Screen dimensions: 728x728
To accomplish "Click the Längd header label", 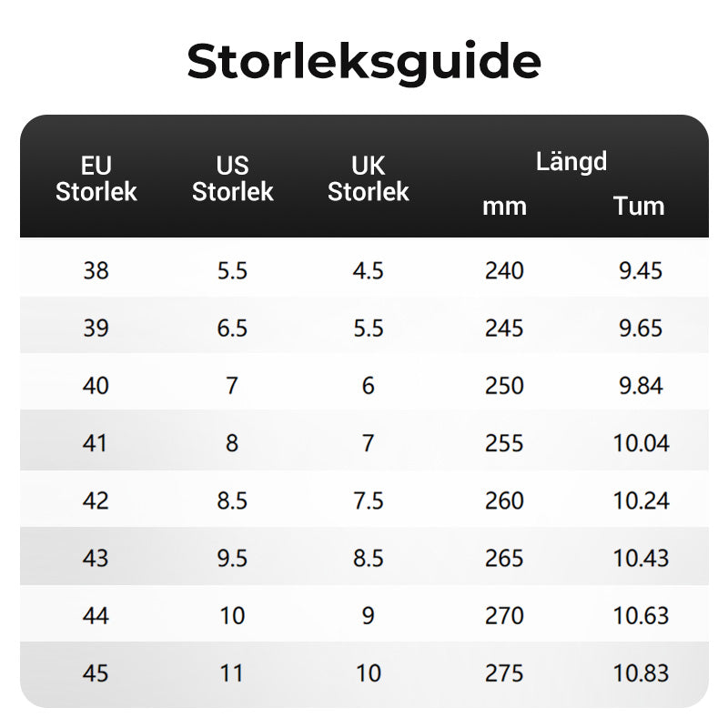I will tap(571, 163).
